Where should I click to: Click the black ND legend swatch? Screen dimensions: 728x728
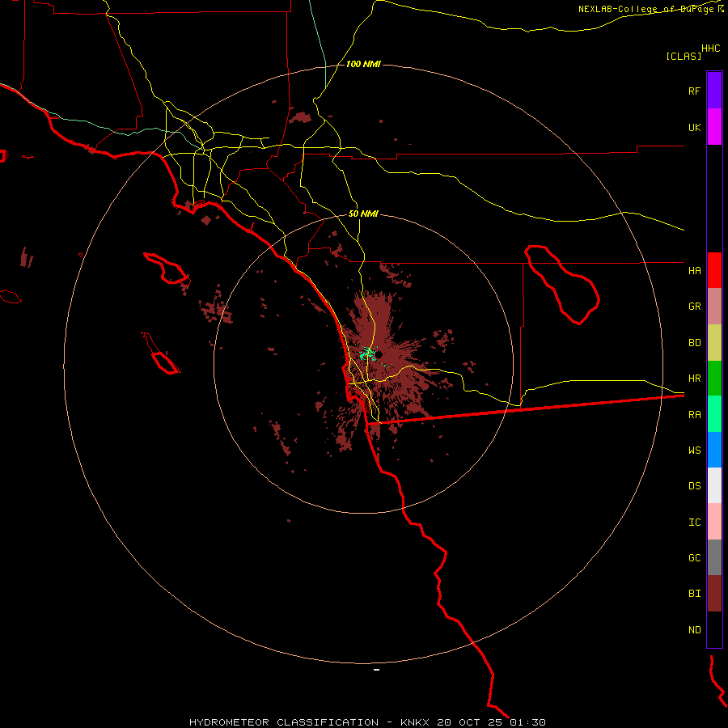pyautogui.click(x=714, y=629)
